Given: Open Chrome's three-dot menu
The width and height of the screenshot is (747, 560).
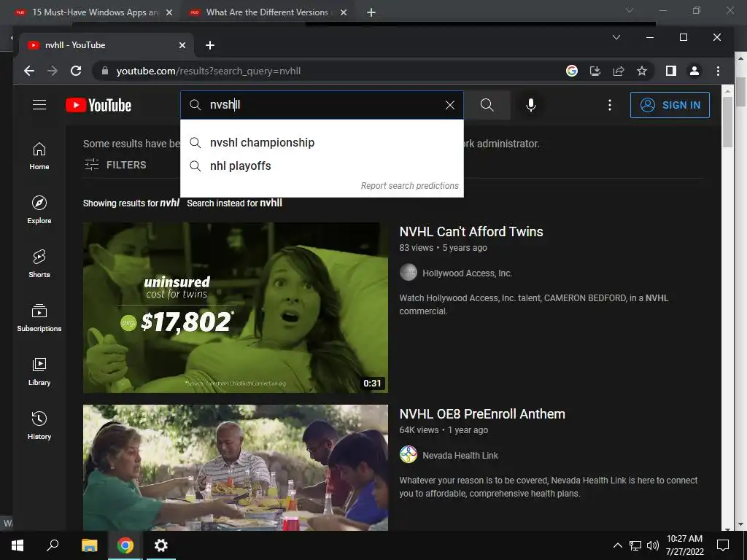Looking at the screenshot, I should (718, 71).
